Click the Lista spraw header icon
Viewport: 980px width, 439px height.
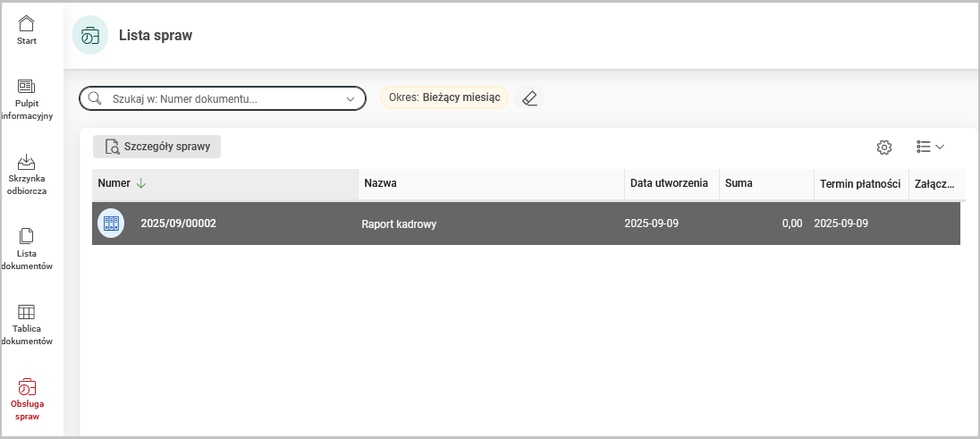(90, 36)
